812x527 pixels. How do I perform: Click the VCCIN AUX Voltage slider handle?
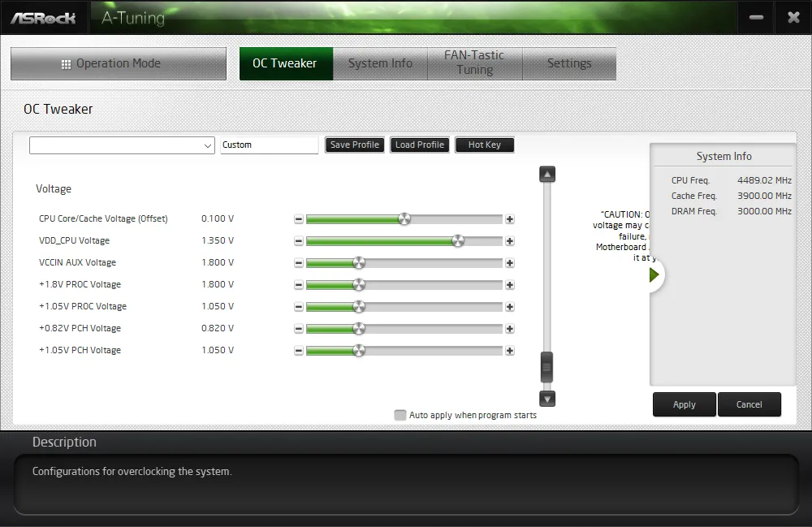click(359, 263)
